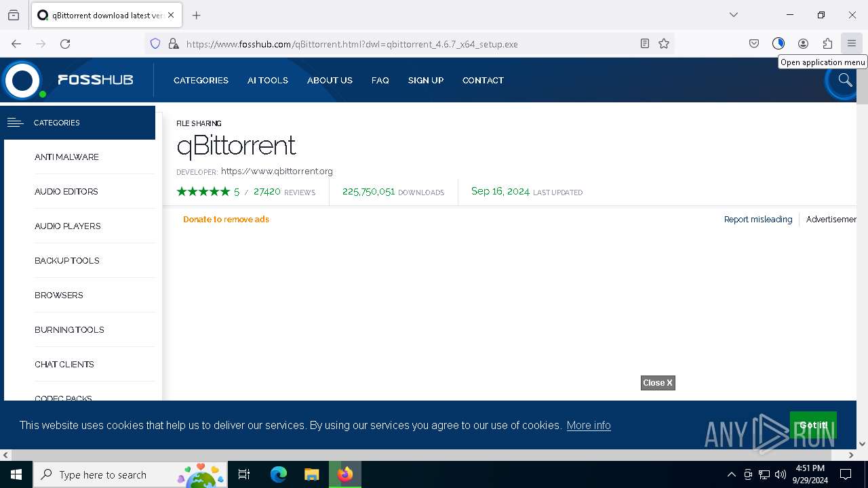Screen dimensions: 868x488
Task: Open Task View on the taskbar
Action: (244, 474)
